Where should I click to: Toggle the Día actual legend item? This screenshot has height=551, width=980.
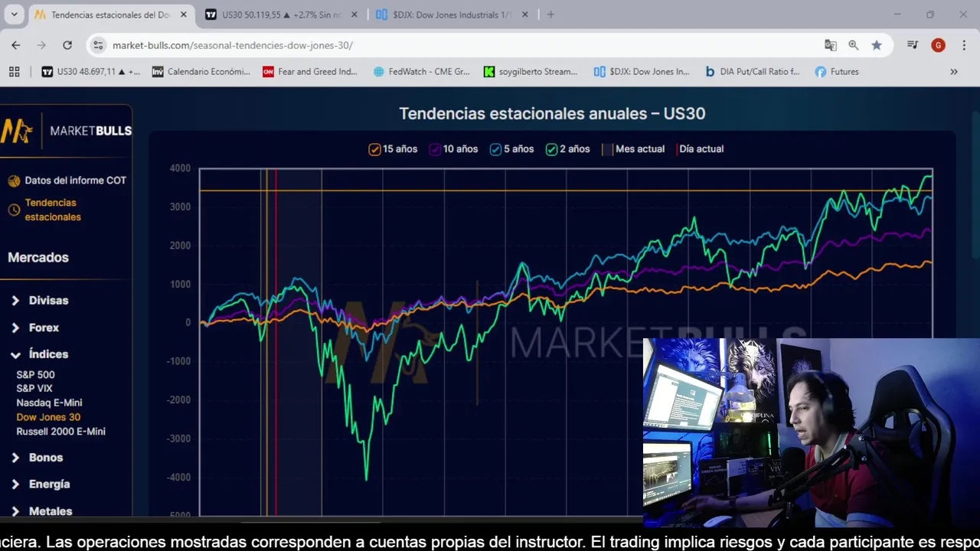(701, 149)
